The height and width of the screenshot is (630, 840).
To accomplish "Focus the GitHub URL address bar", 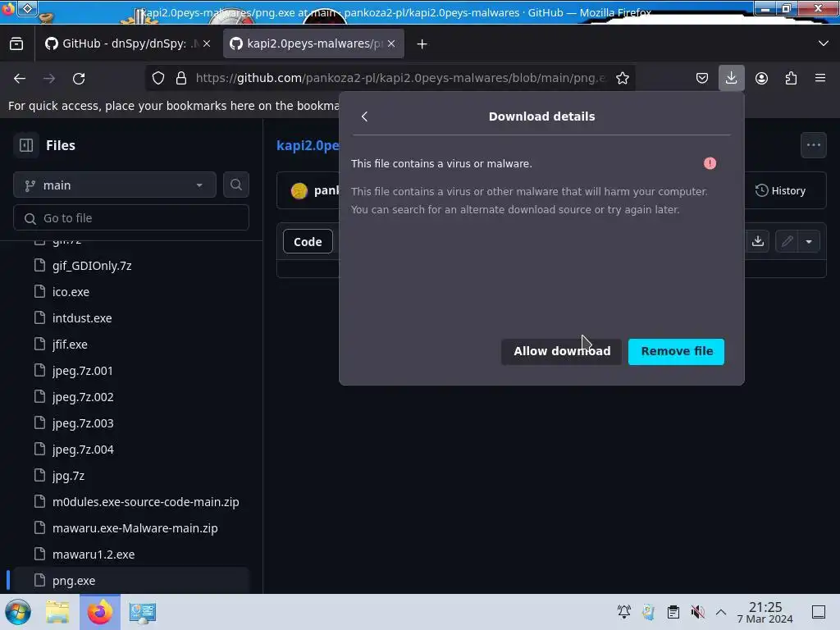I will [x=400, y=78].
